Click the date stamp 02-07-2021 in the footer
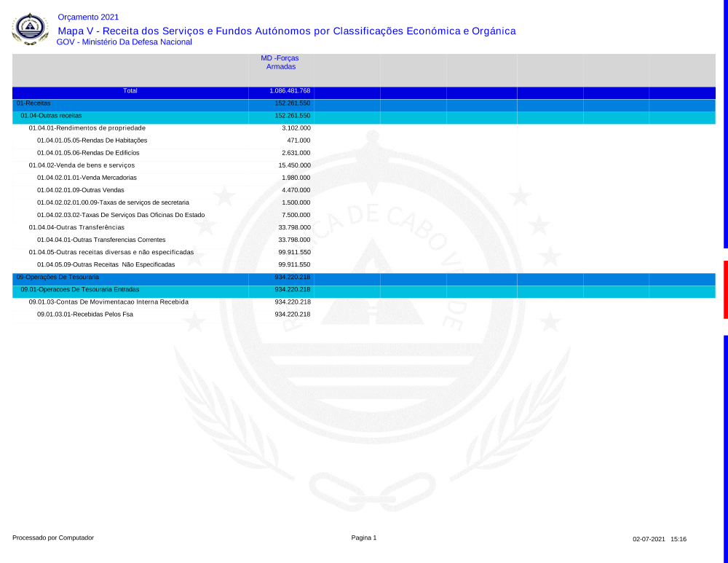Image resolution: width=728 pixels, height=563 pixels. pos(649,539)
